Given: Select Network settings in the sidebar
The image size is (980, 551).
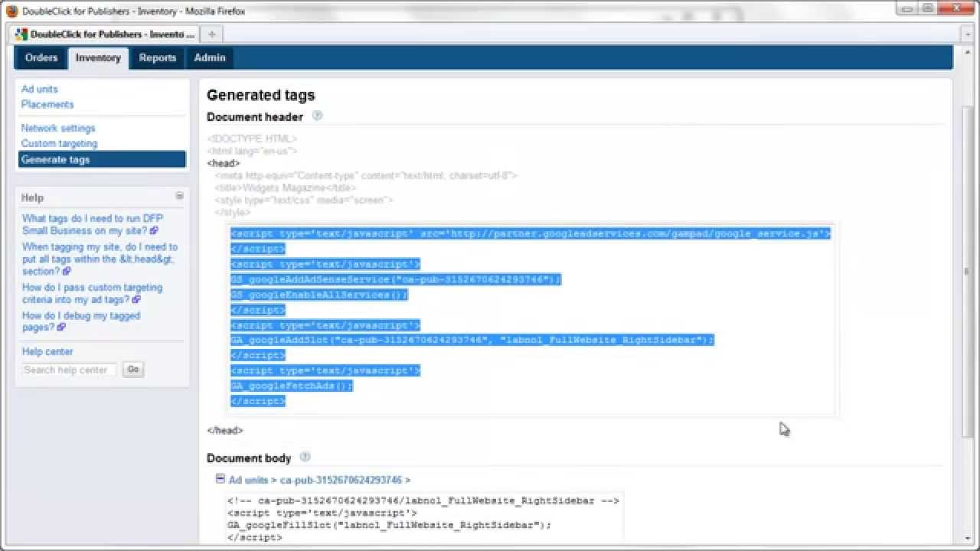Looking at the screenshot, I should 58,128.
